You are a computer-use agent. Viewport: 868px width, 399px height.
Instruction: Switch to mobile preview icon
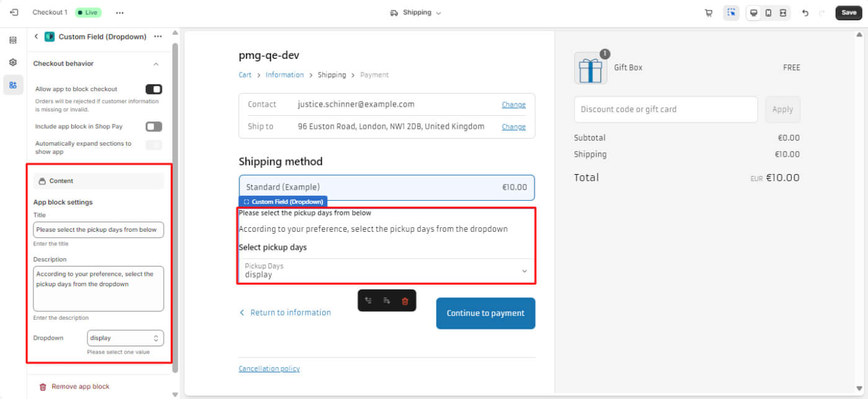(x=768, y=13)
